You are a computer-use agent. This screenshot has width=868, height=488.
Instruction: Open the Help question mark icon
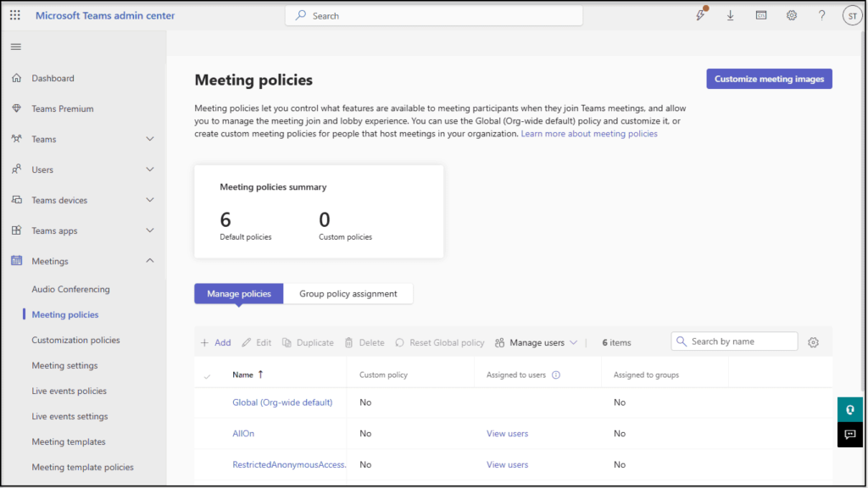pyautogui.click(x=821, y=15)
